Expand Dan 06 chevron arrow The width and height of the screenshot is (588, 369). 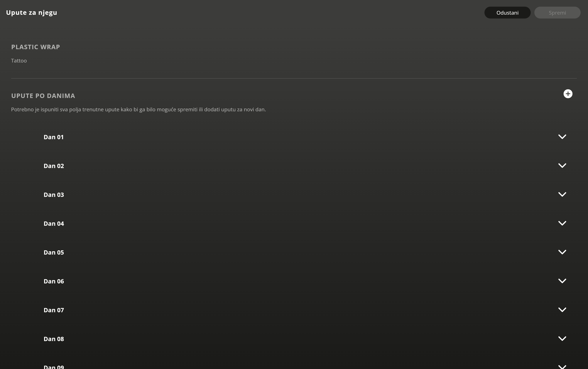click(x=562, y=281)
